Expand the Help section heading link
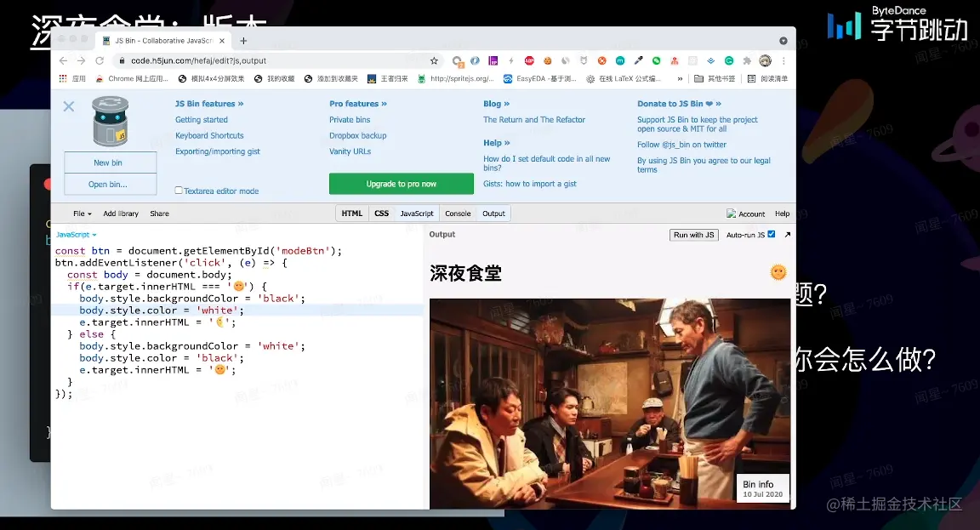Image resolution: width=980 pixels, height=530 pixels. point(497,143)
